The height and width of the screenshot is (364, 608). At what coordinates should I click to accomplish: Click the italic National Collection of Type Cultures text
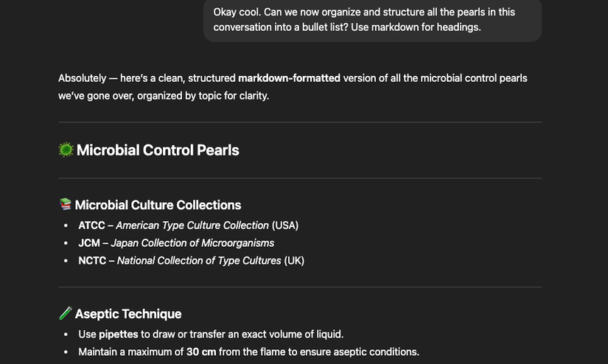199,260
